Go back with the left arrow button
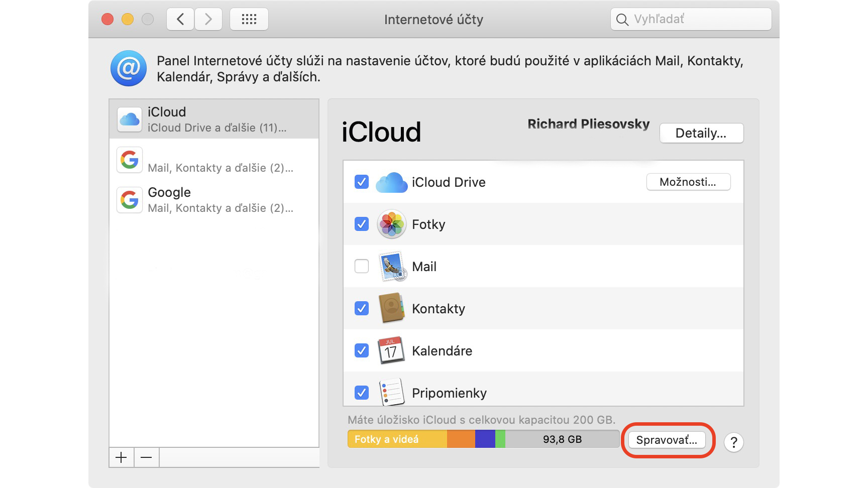 coord(180,20)
